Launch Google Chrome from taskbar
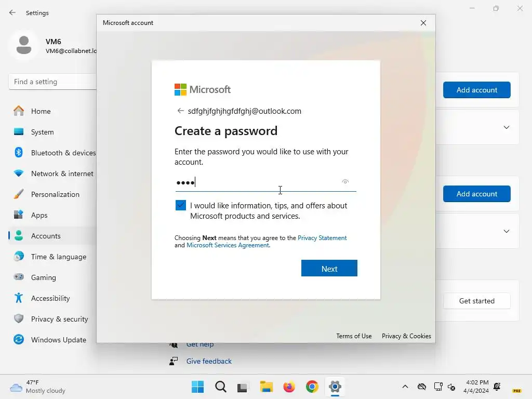Viewport: 532px width, 399px height. click(x=312, y=387)
